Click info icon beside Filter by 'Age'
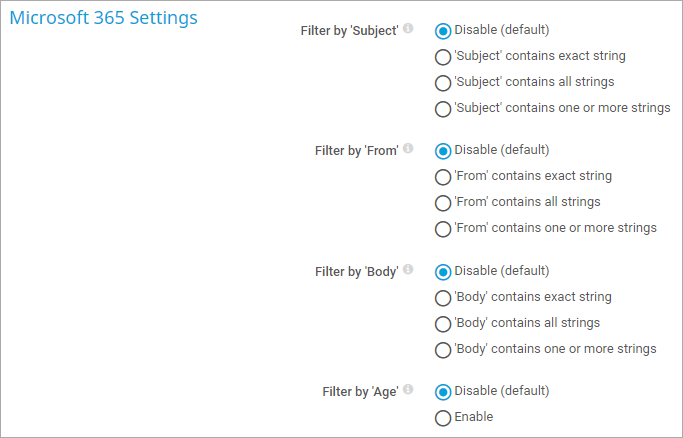 pos(408,390)
